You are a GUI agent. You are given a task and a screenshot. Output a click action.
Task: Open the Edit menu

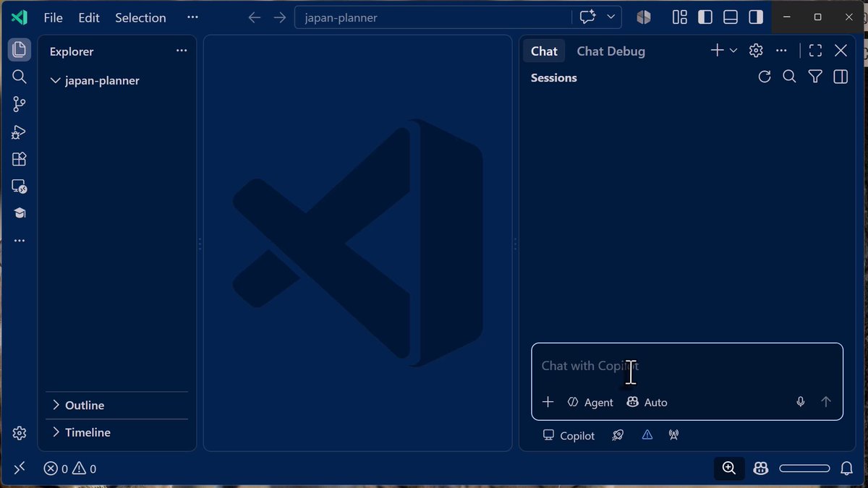(89, 17)
